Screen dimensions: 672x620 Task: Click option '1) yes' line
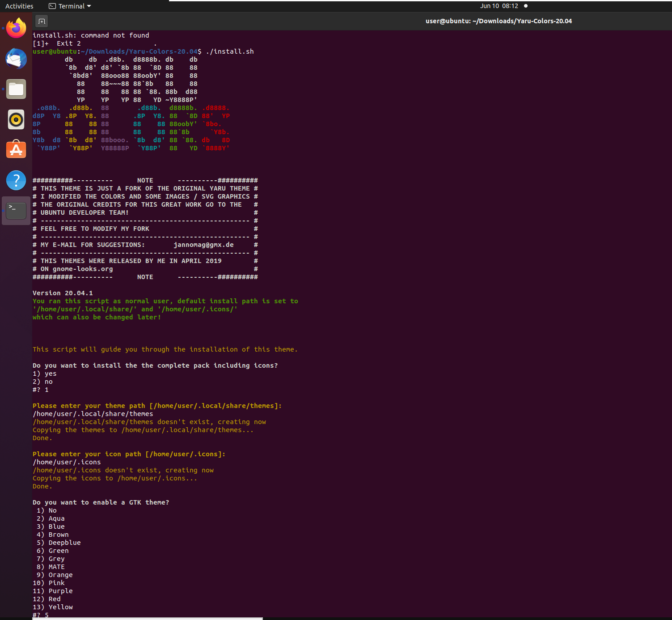click(45, 374)
